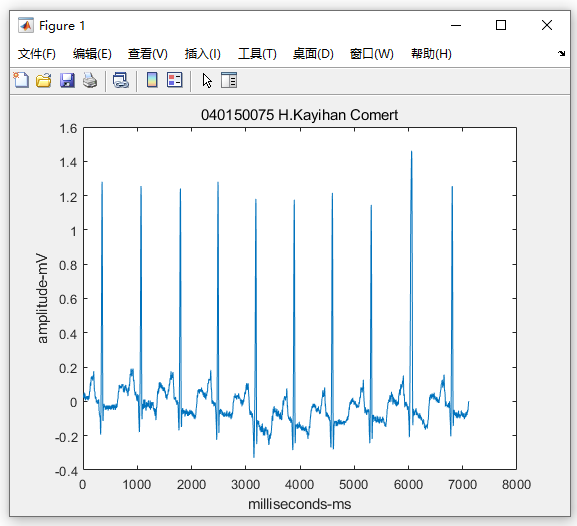Toggle the Edit Plot arrow tool
Viewport: 577px width, 526px height.
click(207, 80)
